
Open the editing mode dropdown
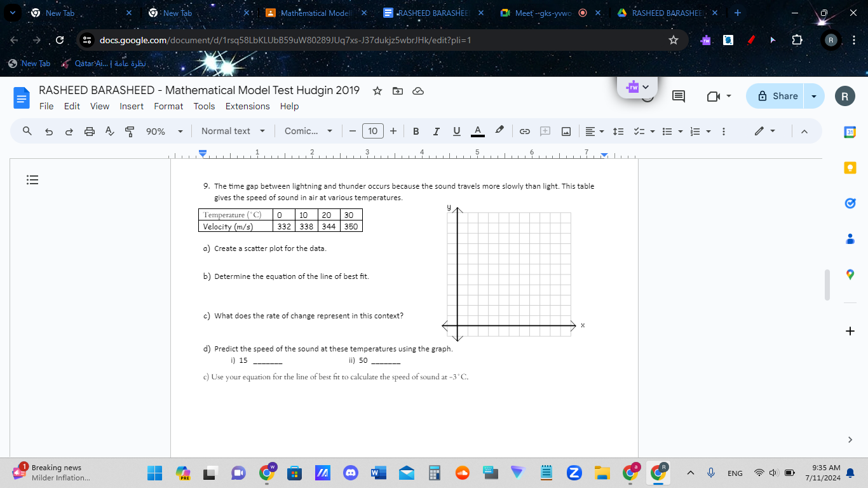tap(765, 131)
